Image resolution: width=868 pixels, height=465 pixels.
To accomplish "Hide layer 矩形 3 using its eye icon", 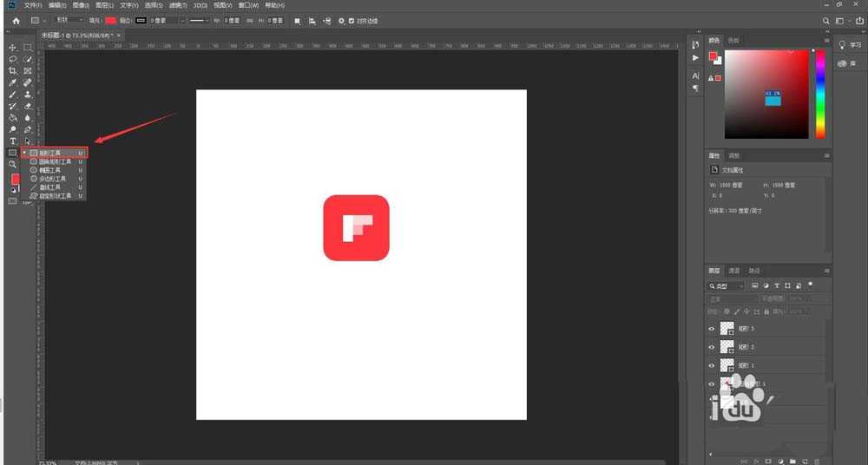I will point(712,329).
